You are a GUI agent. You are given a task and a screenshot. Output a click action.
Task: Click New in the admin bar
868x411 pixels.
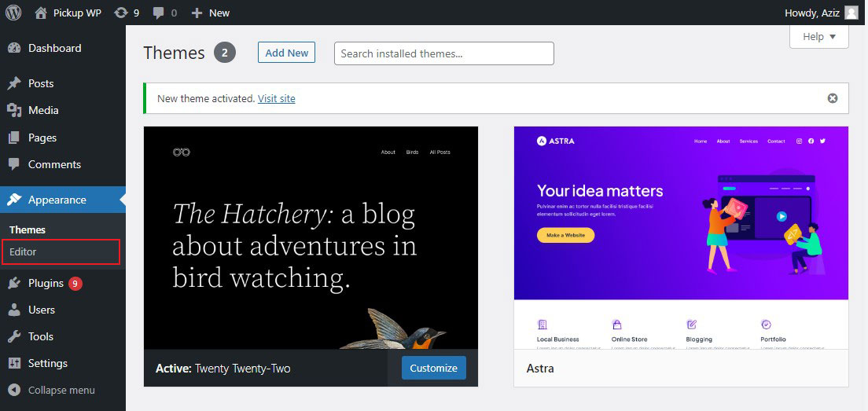(x=219, y=13)
